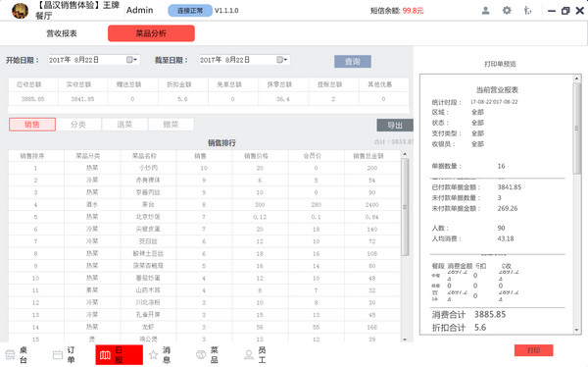Click the version label V1.1.1.0

(226, 11)
